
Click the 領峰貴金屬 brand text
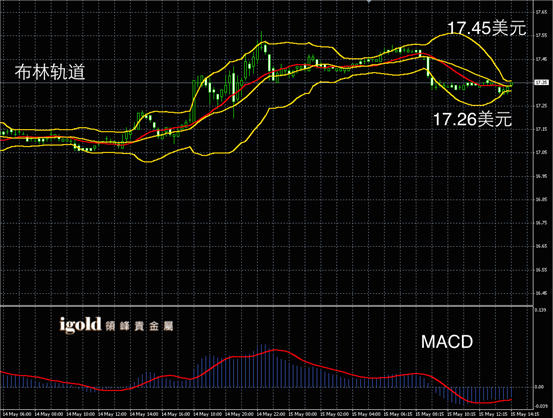coord(139,327)
